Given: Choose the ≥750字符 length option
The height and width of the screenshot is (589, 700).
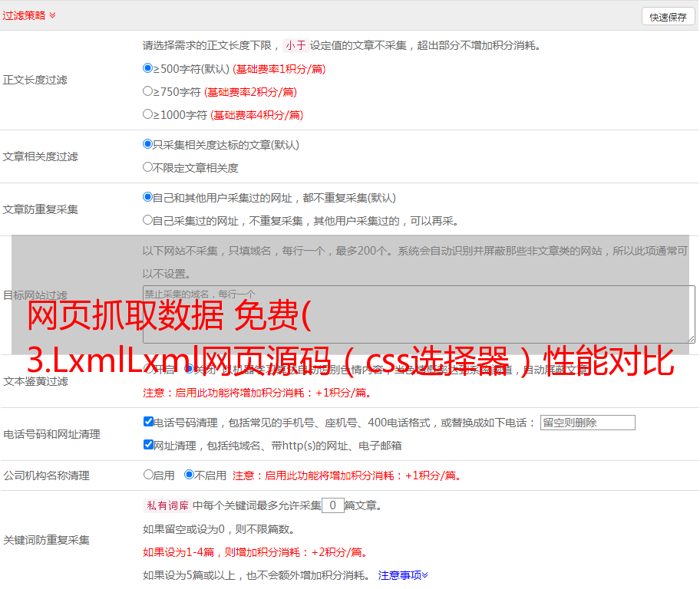Looking at the screenshot, I should tap(147, 91).
